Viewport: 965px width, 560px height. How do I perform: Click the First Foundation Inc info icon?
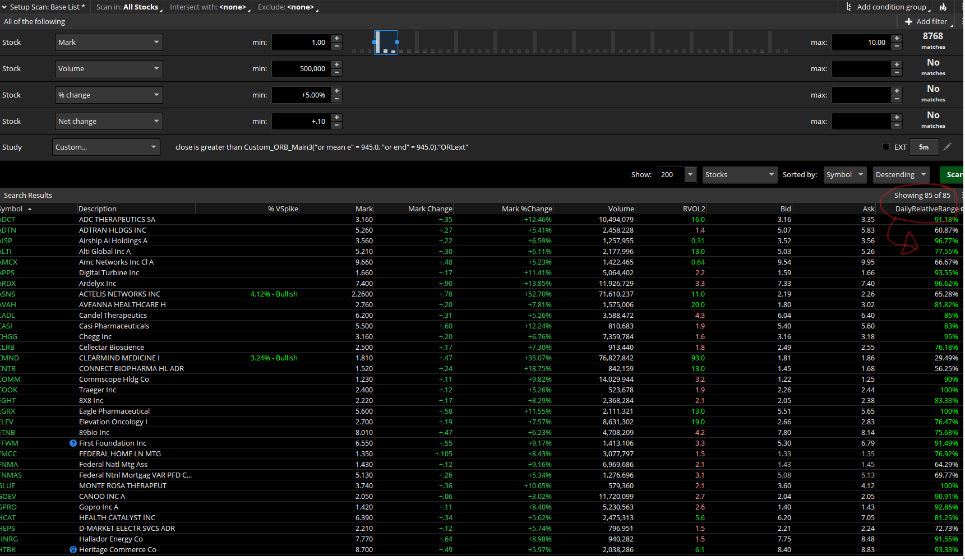[x=73, y=443]
